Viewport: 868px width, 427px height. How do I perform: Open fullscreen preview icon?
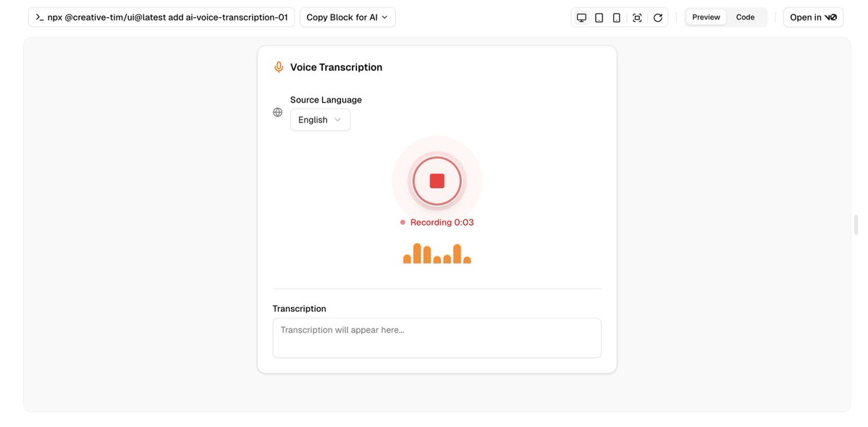(x=637, y=17)
